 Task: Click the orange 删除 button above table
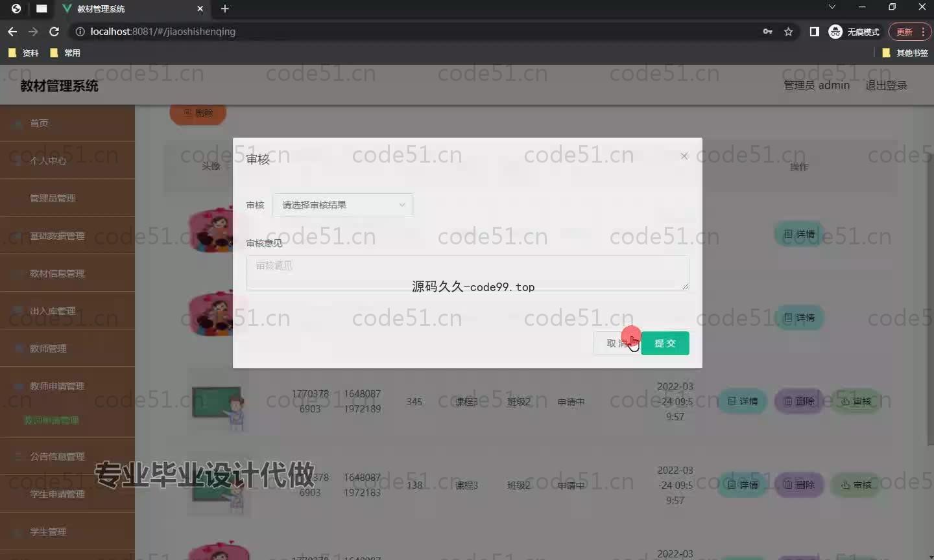[x=198, y=113]
